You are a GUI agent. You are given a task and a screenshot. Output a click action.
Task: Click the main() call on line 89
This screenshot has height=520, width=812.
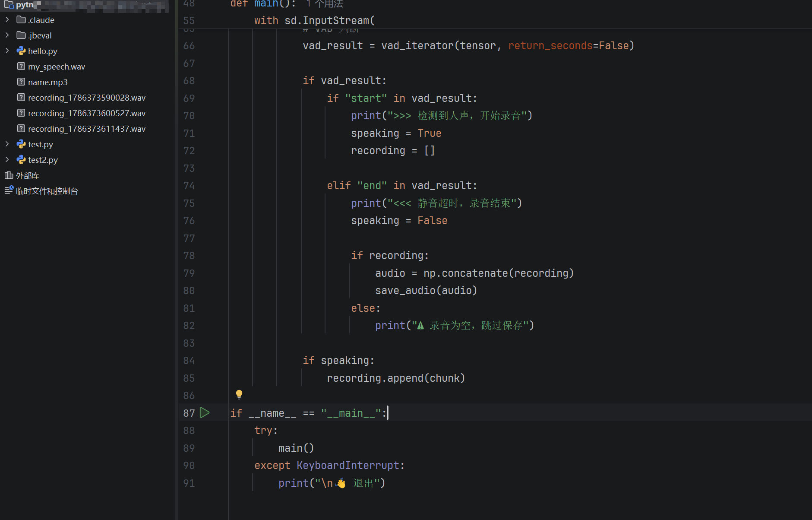[296, 448]
